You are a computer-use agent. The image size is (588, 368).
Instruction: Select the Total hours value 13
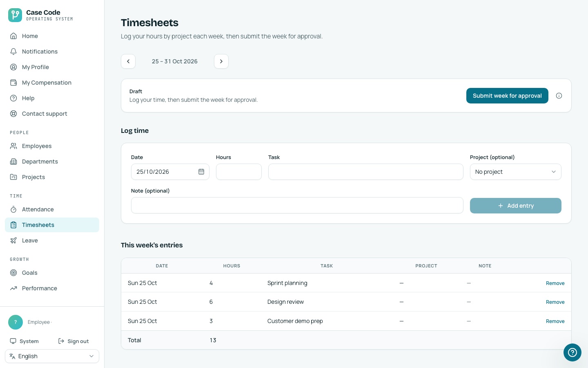[x=213, y=340]
